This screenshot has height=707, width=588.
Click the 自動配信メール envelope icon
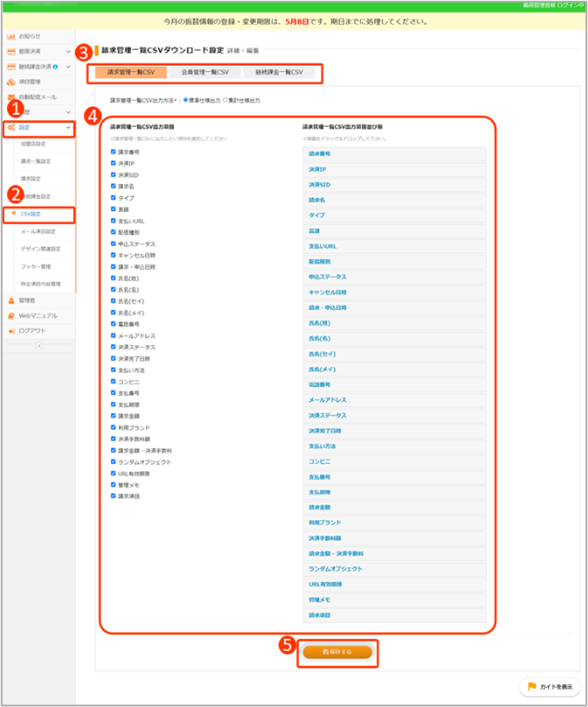[x=11, y=97]
